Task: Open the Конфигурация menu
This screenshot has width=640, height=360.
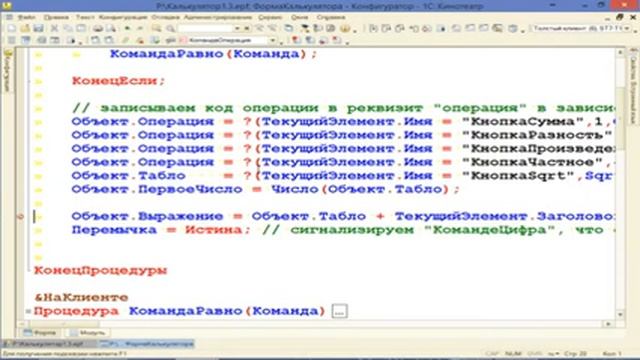Action: [123, 17]
